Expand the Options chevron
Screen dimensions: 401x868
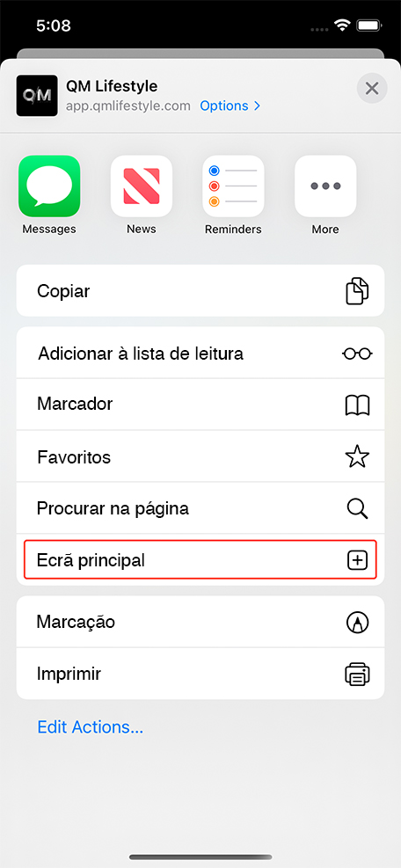point(230,106)
